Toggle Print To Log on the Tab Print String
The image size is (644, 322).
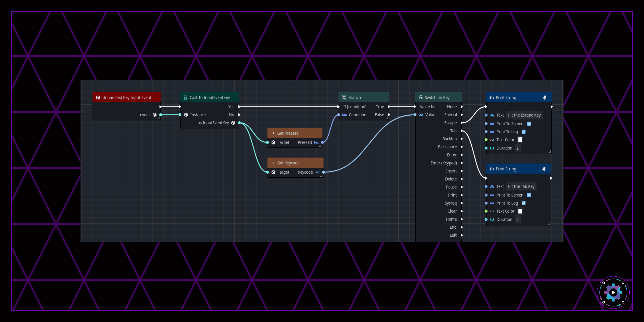[x=524, y=203]
